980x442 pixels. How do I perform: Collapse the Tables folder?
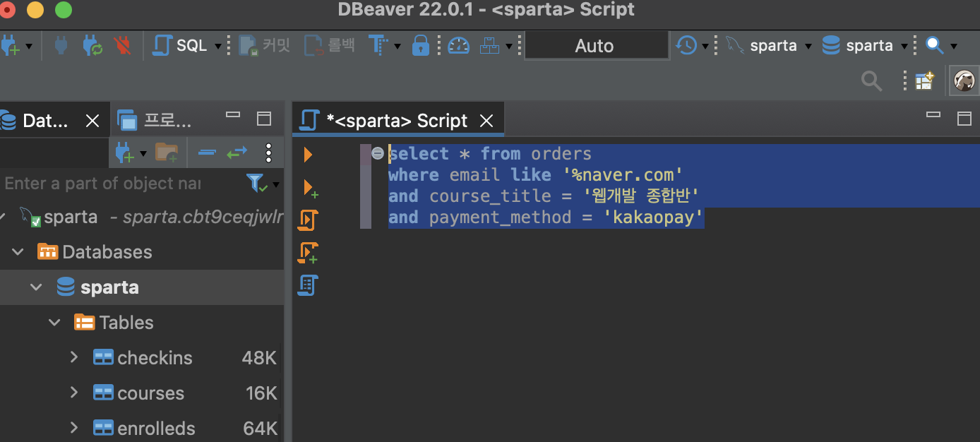(54, 323)
